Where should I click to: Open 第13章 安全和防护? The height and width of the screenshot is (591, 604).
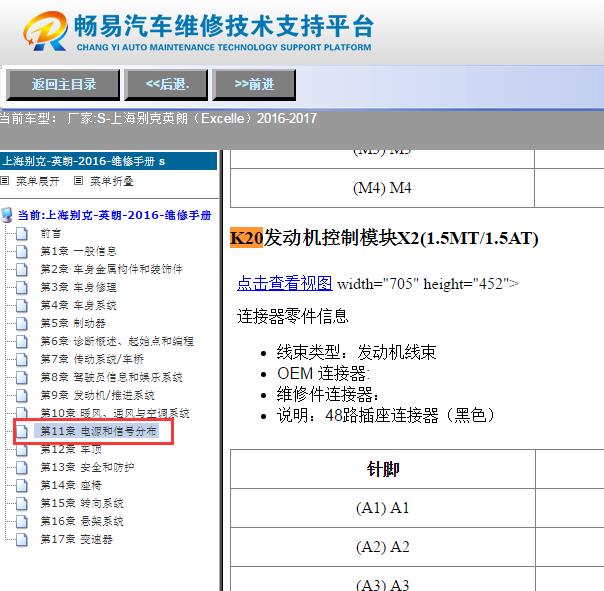pos(87,467)
